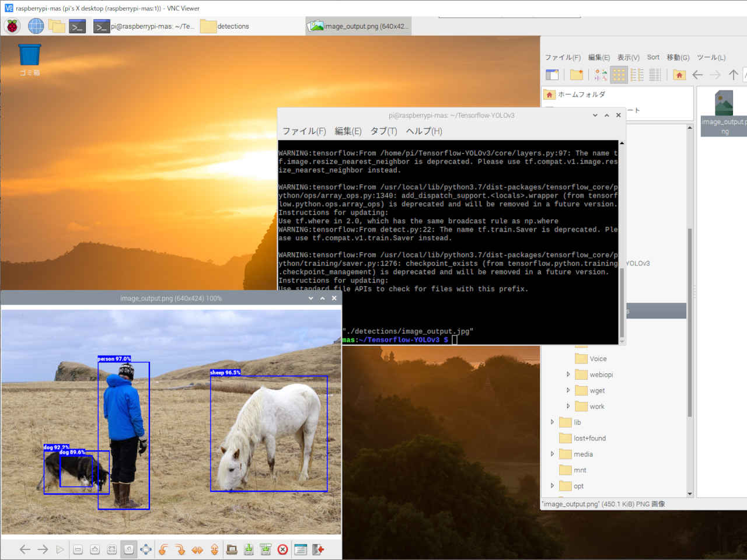Create new folder in file manager

coord(577,75)
